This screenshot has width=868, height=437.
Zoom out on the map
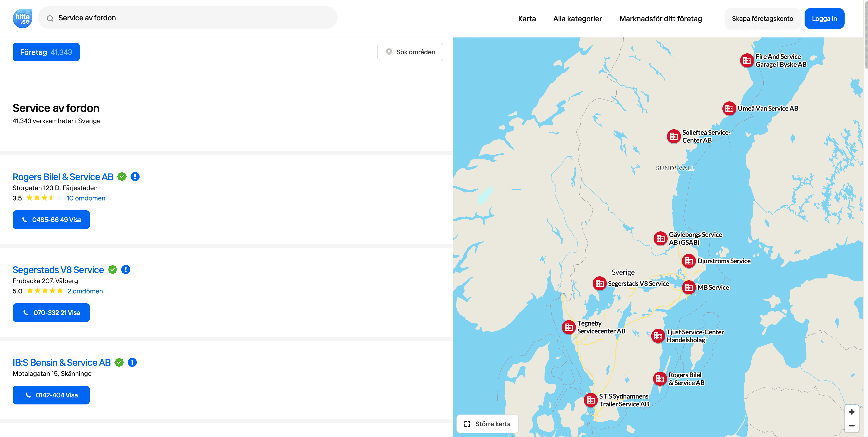pos(851,426)
